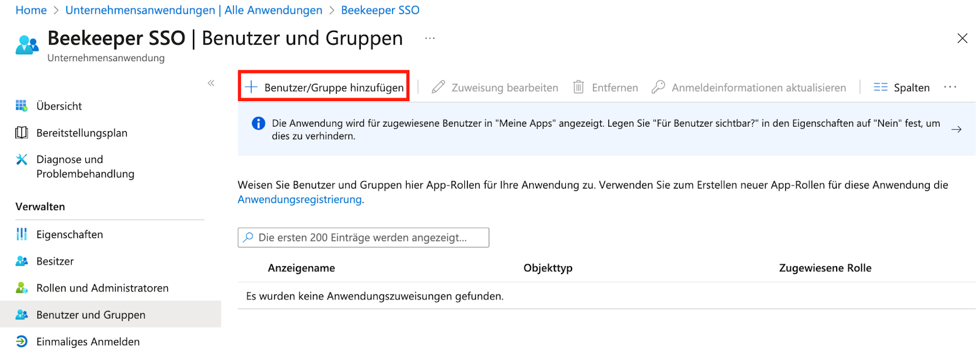The height and width of the screenshot is (358, 980).
Task: Click the pencil icon for Zuweisung bearbeiten
Action: [438, 87]
